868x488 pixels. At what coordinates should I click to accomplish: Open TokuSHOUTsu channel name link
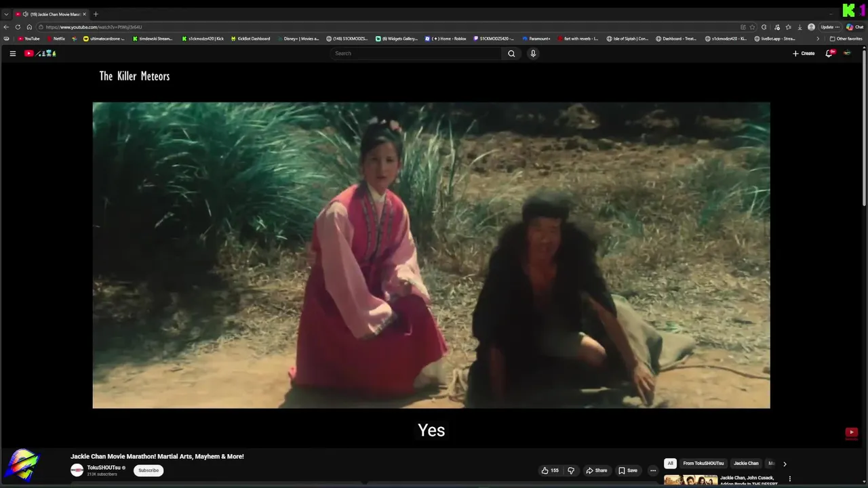(104, 468)
